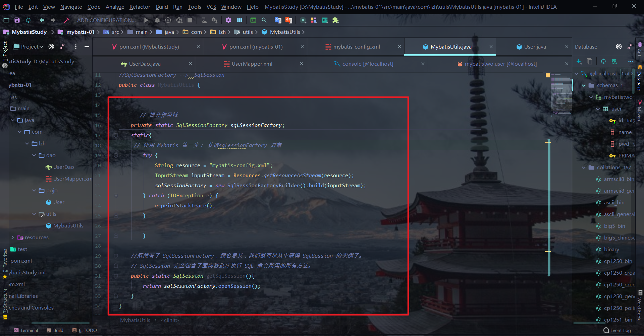
Task: Click the Save All toolbar icon
Action: pyautogui.click(x=17, y=20)
